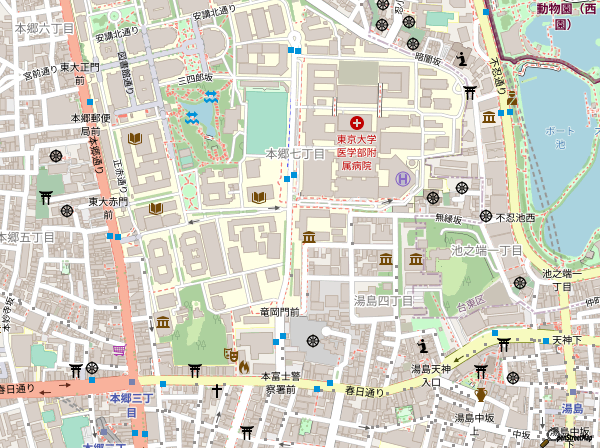Select the magenta shopping cart icon
This screenshot has height=448, width=600.
[120, 350]
